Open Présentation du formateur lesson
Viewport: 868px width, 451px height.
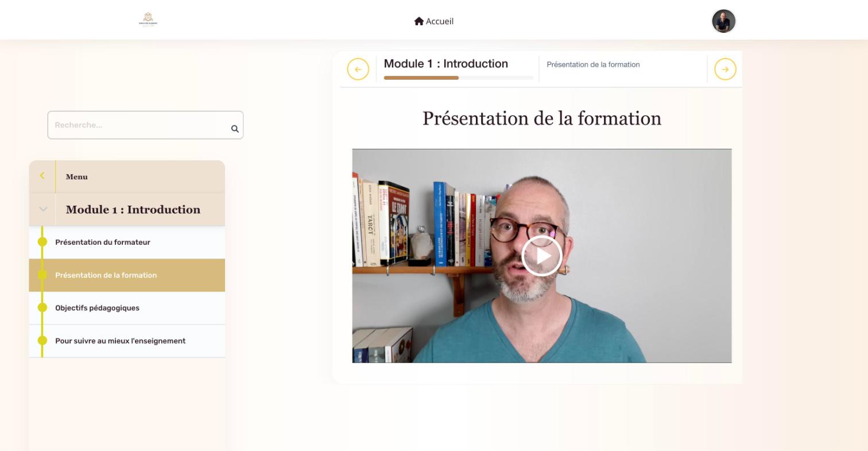point(127,242)
